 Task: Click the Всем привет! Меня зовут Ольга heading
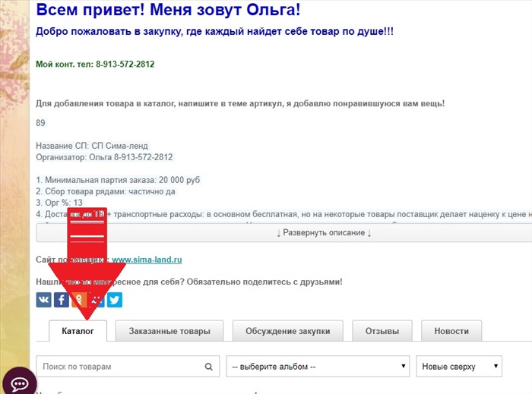[x=168, y=9]
